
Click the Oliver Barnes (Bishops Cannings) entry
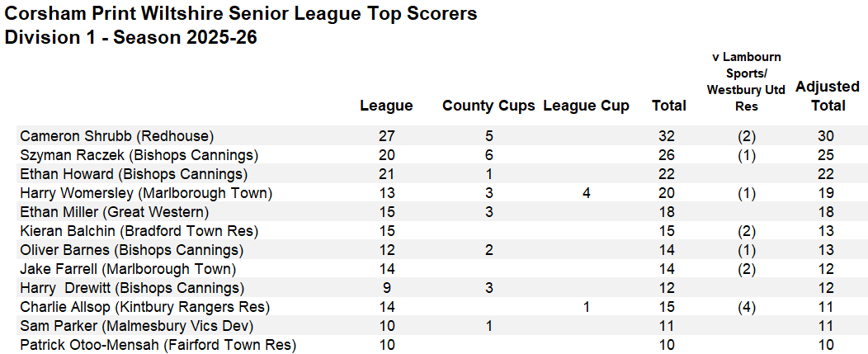(x=132, y=250)
